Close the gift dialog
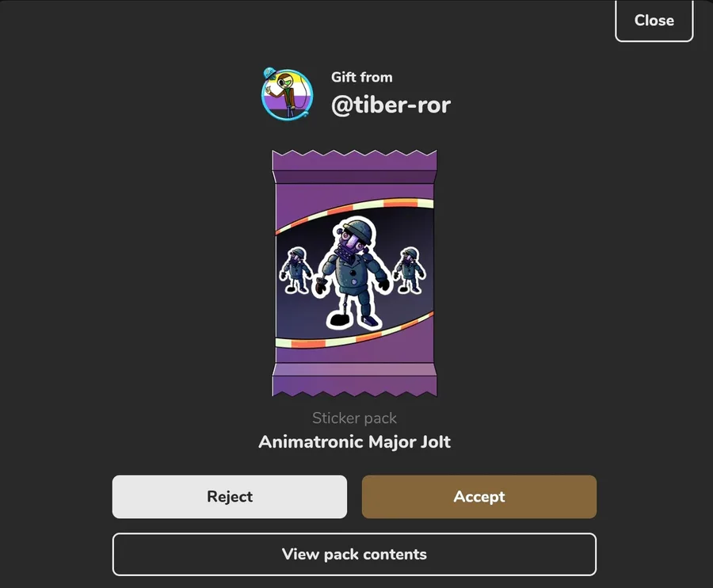The image size is (713, 588). [654, 21]
